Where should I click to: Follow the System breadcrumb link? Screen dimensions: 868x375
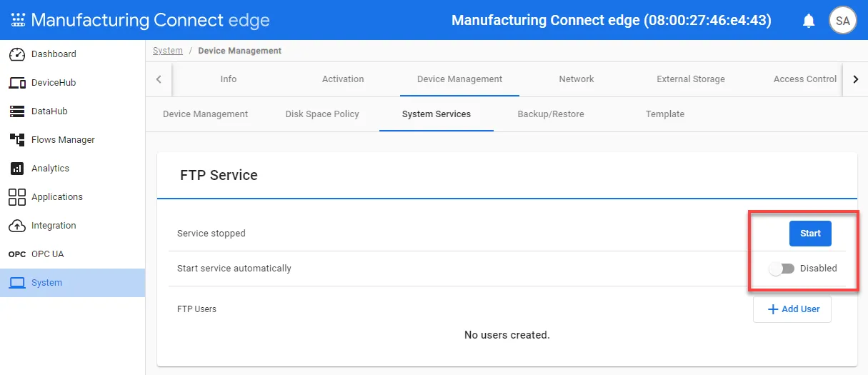click(168, 51)
